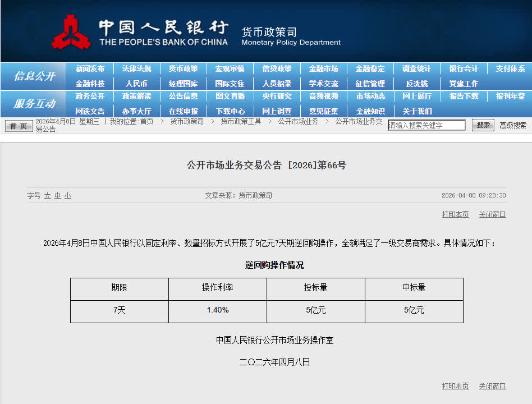
Task: Focus the search keyword input field
Action: 426,125
